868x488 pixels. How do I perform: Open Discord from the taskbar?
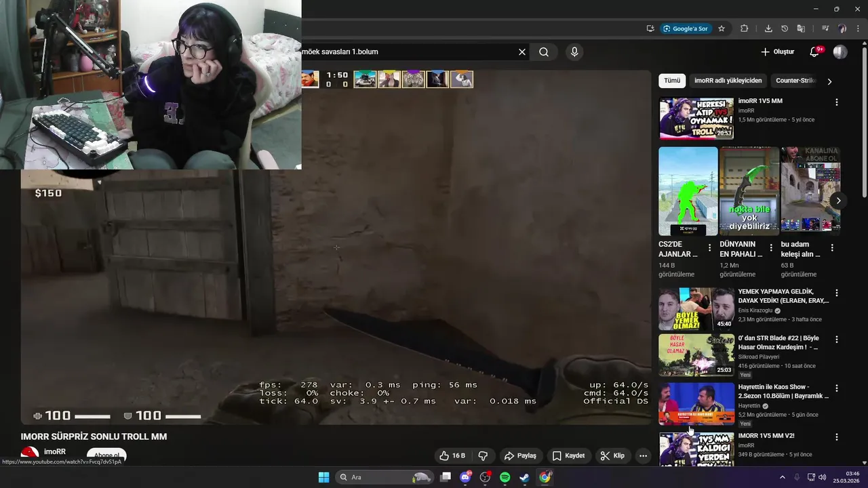pos(465,477)
